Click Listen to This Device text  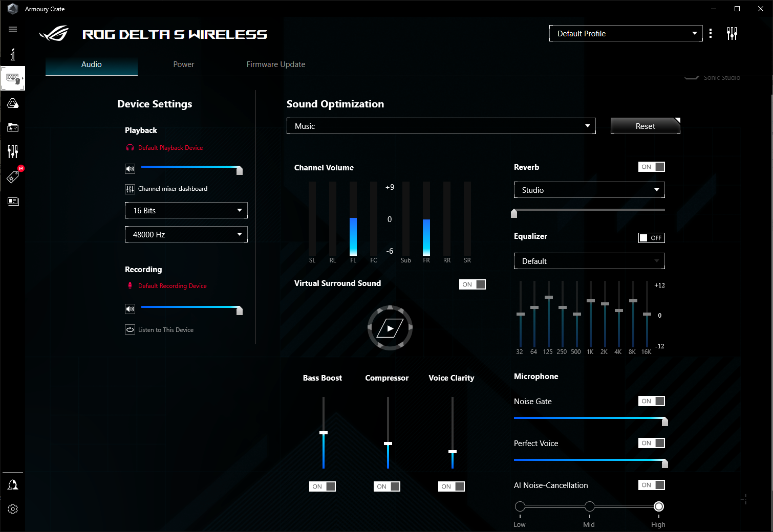click(166, 330)
